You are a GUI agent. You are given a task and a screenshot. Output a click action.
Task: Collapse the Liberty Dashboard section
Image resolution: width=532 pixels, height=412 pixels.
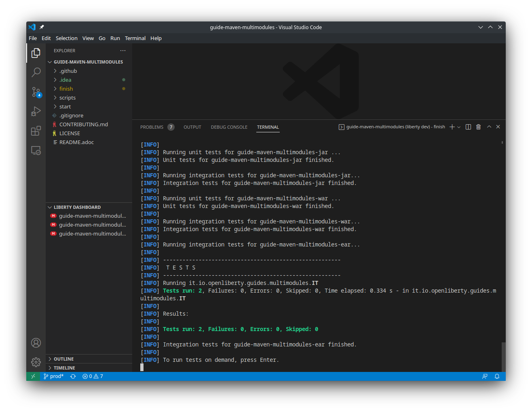coord(89,207)
